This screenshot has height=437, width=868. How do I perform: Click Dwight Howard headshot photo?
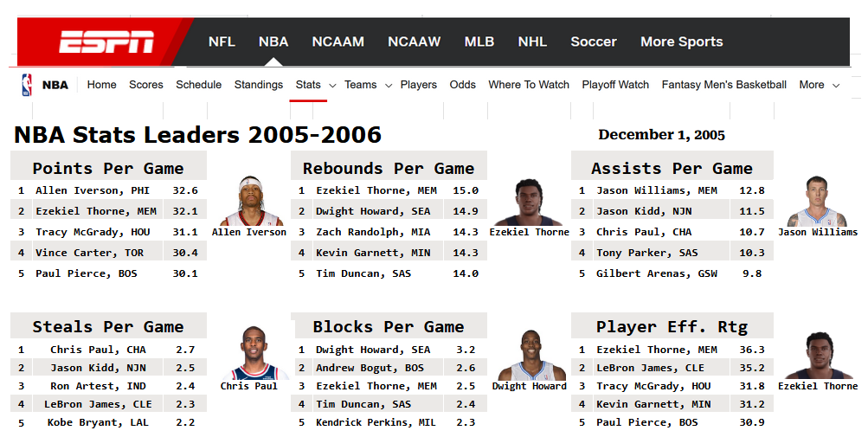[531, 355]
